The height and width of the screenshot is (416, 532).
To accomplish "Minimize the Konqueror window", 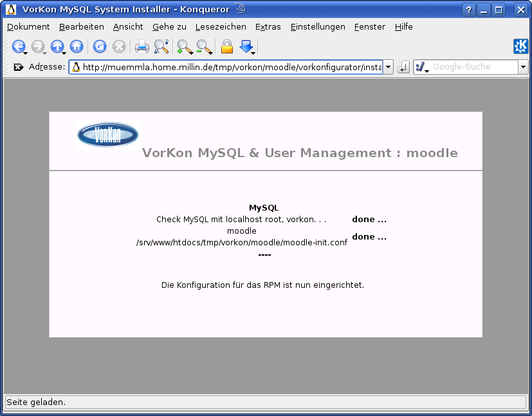I will 484,10.
